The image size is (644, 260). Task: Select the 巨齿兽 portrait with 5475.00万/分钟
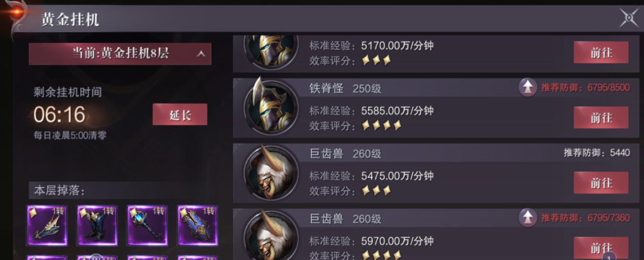coord(270,173)
